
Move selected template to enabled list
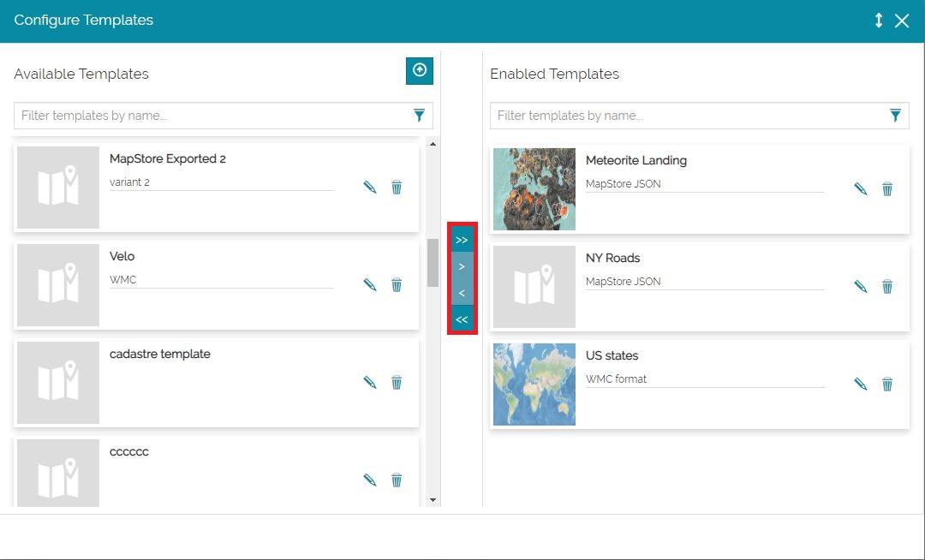(462, 266)
